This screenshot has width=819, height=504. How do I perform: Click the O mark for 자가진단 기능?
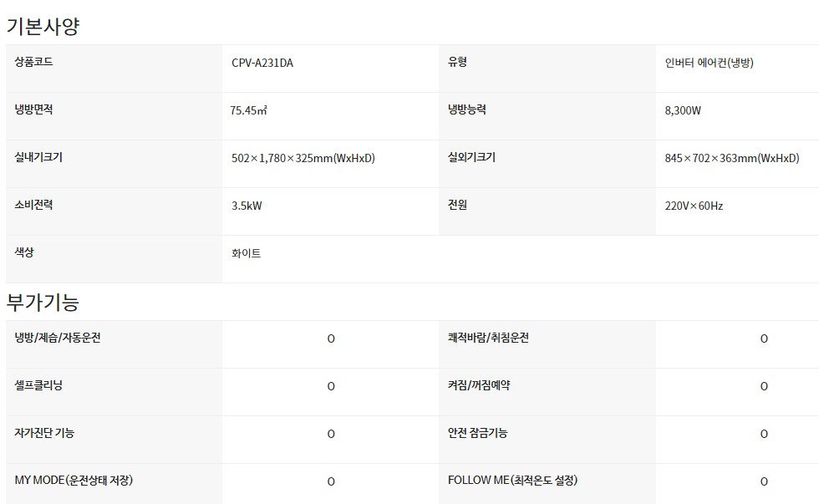click(x=331, y=434)
